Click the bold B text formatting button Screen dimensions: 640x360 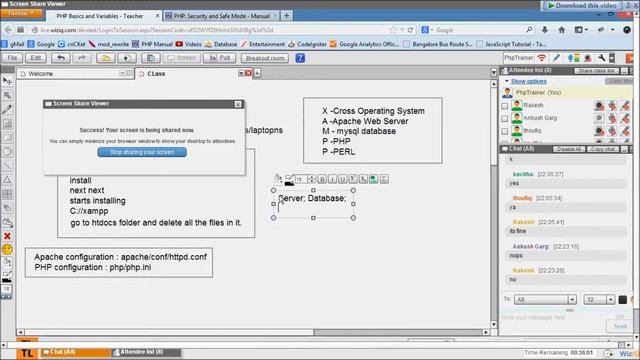(322, 179)
